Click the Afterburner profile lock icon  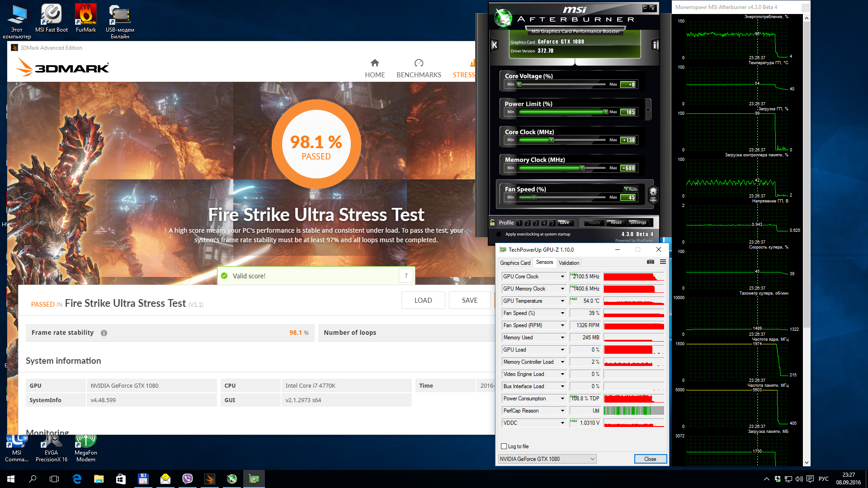pyautogui.click(x=492, y=222)
